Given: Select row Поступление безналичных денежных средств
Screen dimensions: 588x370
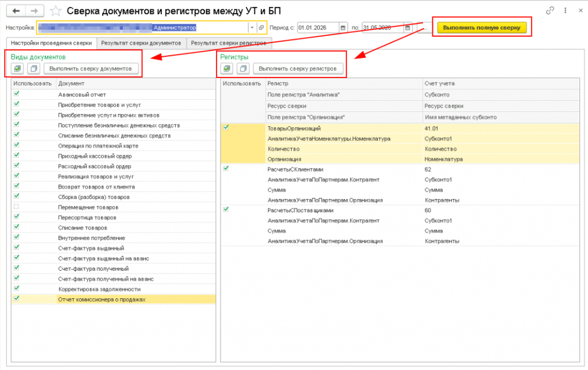Looking at the screenshot, I should 113,126.
